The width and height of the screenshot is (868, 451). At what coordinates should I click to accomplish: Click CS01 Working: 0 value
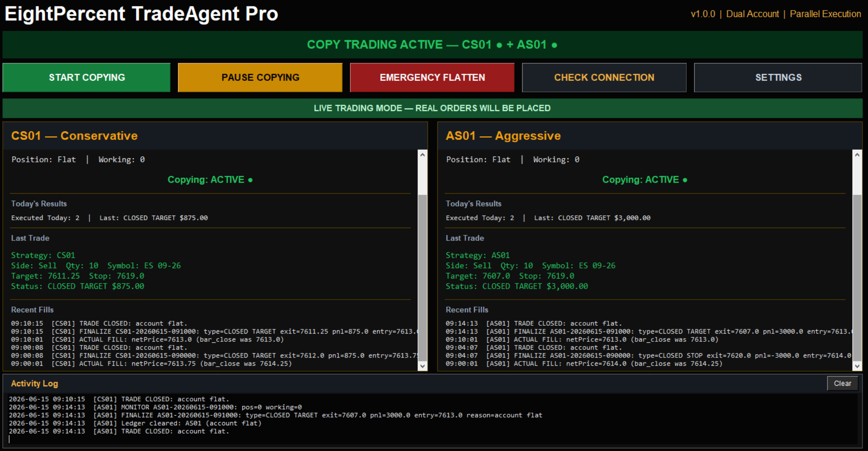[x=122, y=160]
